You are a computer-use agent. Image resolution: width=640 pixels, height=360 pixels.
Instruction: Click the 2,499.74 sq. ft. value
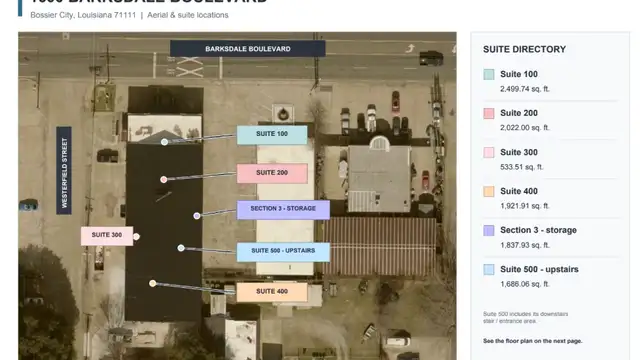tap(525, 89)
